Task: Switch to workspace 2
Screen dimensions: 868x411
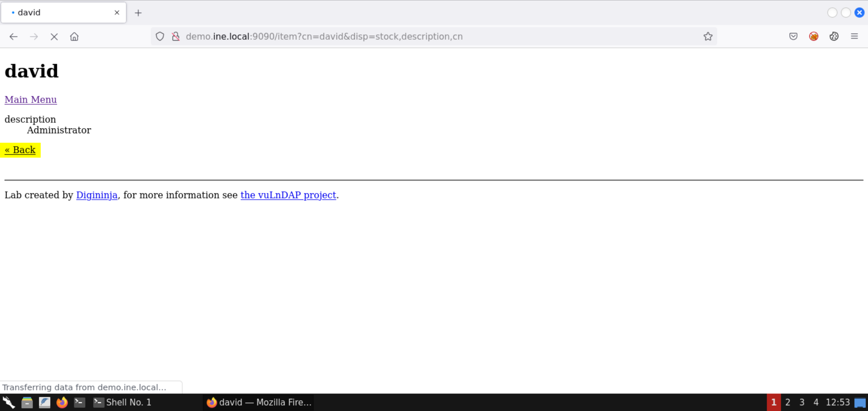Action: (x=788, y=402)
